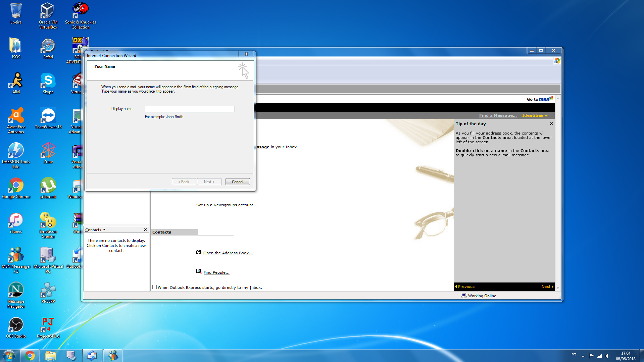Launch Zune from the desktop

[x=48, y=153]
